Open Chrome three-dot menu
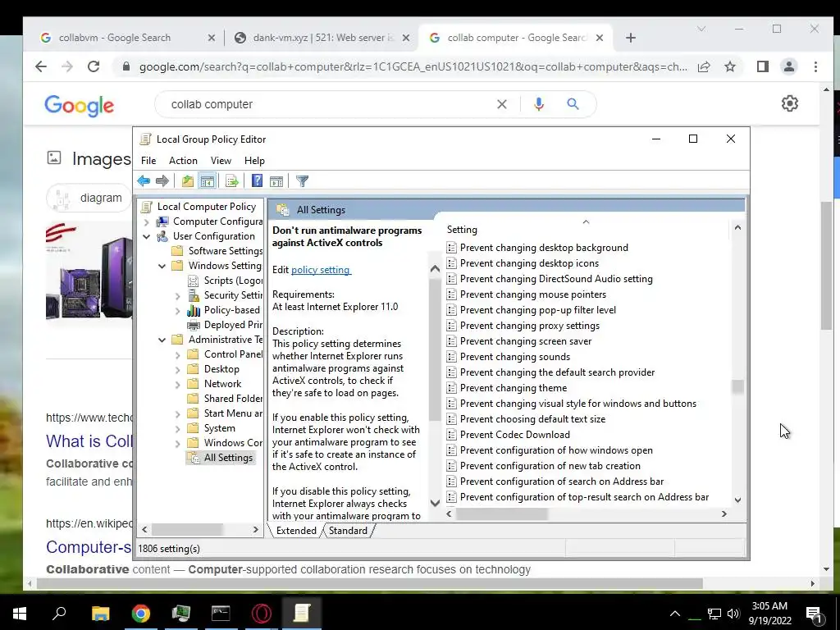Viewport: 840px width, 630px height. tap(815, 66)
